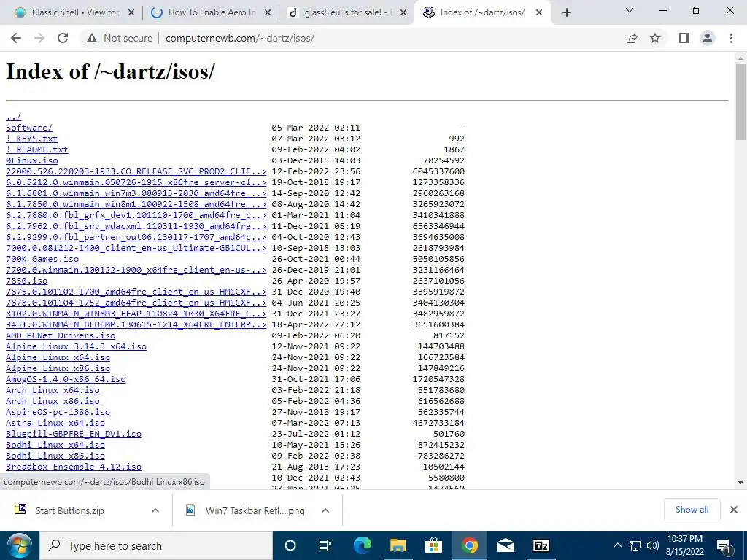Reload the current page
Image resolution: width=747 pixels, height=560 pixels.
point(63,38)
